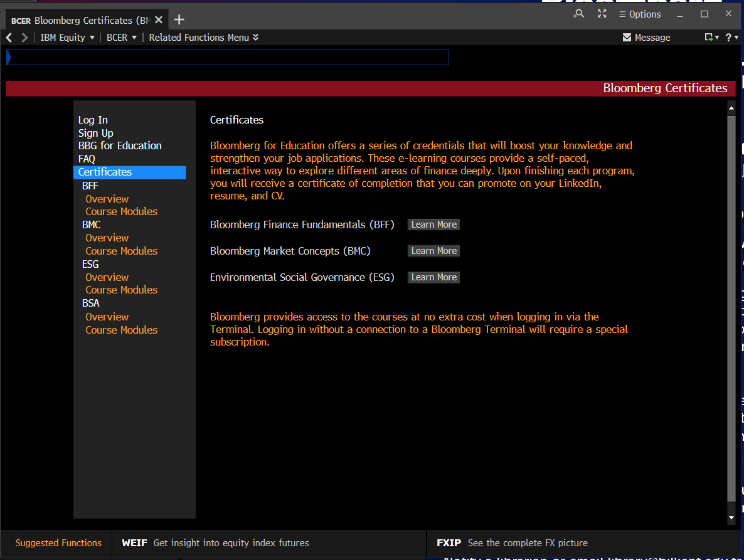Click the vertical scrollbar track
Image resolution: width=744 pixels, height=560 pixels.
coord(731,308)
